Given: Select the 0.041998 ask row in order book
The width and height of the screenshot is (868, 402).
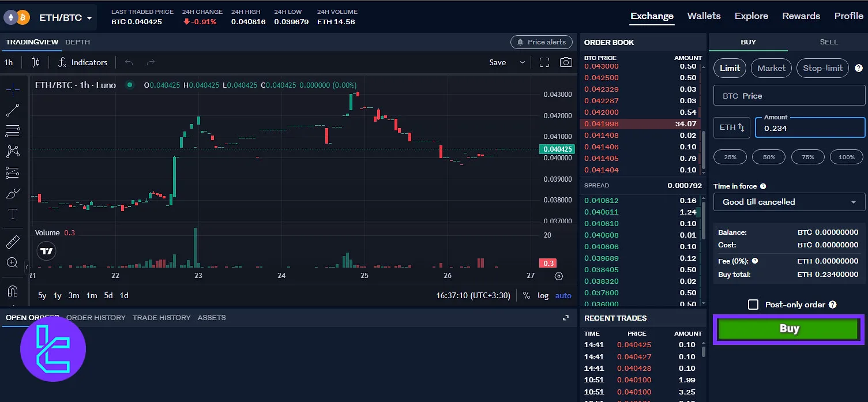Looking at the screenshot, I should pos(640,124).
